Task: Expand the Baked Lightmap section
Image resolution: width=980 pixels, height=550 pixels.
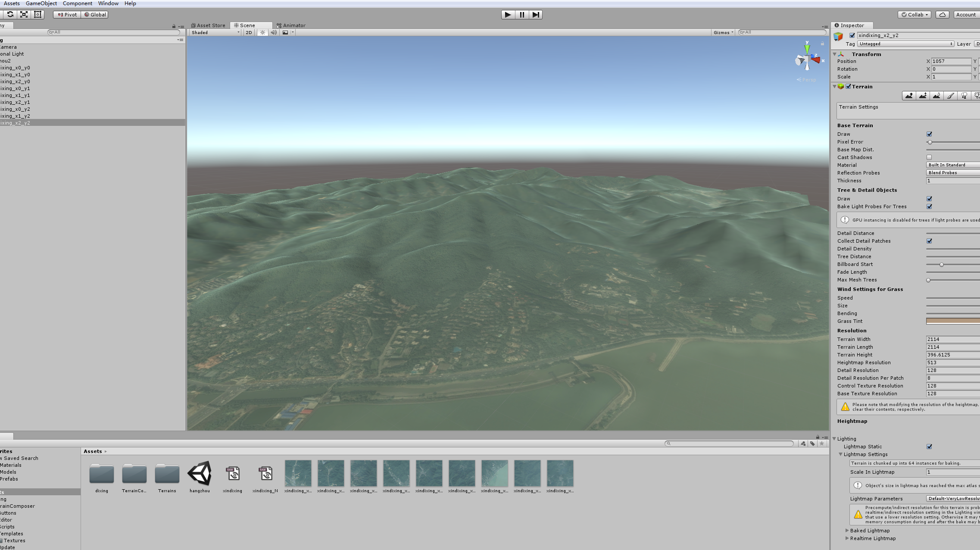Action: coord(847,531)
